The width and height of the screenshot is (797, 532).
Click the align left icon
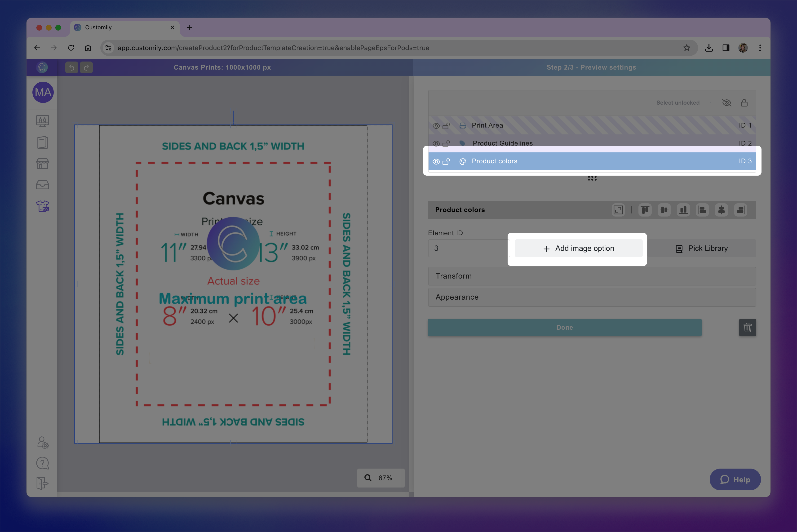click(x=702, y=210)
